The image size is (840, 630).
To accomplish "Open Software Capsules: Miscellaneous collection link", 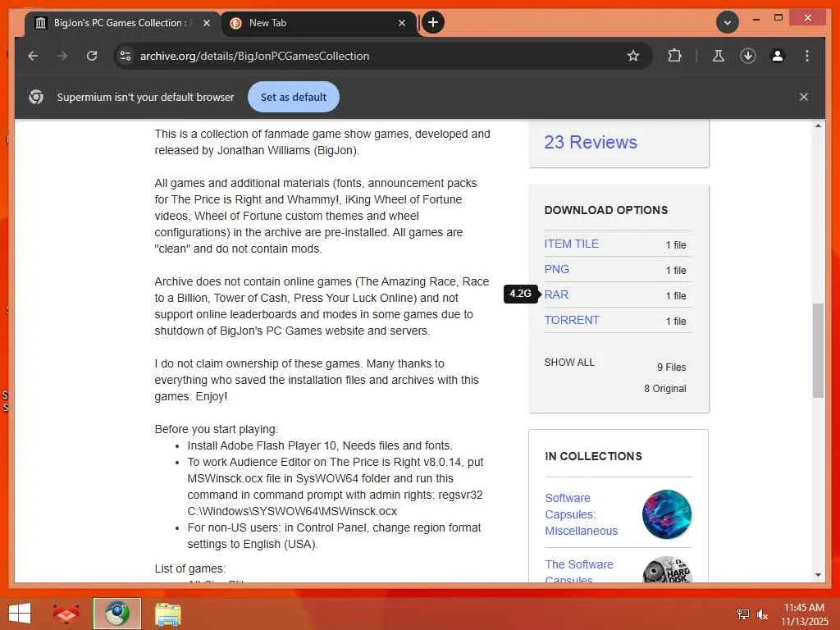I will 582,514.
